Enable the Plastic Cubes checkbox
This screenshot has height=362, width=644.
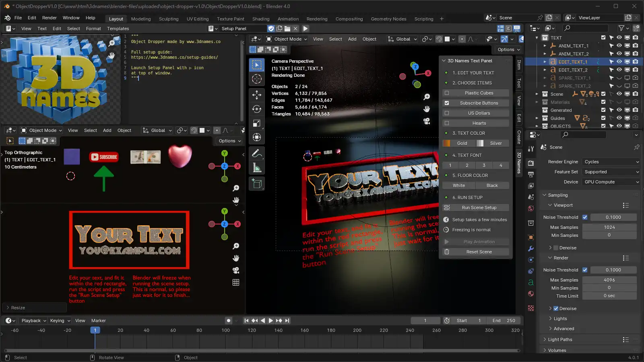point(447,93)
